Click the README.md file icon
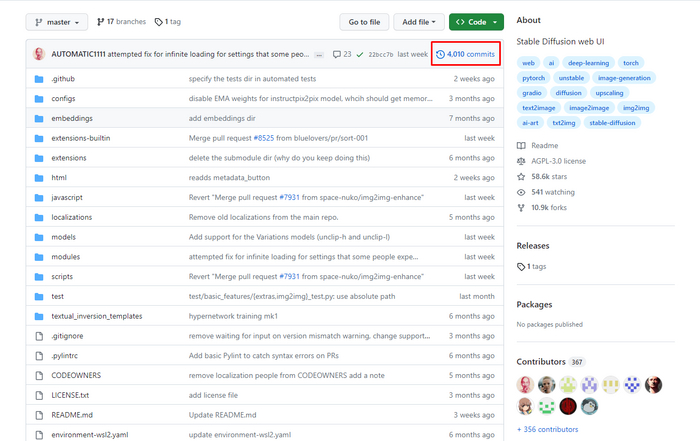This screenshot has width=700, height=441. pos(39,415)
